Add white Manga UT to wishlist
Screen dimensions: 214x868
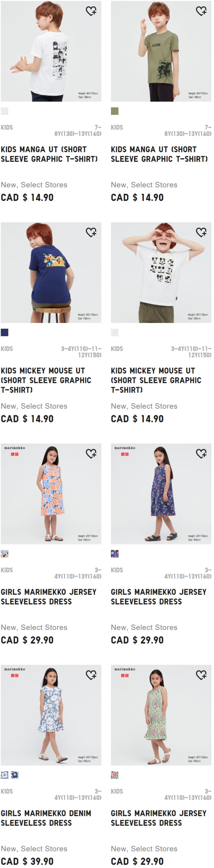coord(91,11)
